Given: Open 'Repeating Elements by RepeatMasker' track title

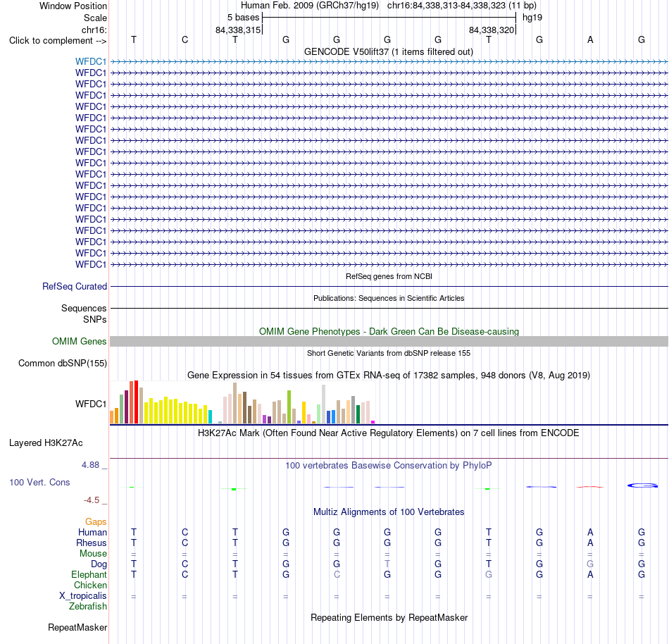Looking at the screenshot, I should (389, 618).
